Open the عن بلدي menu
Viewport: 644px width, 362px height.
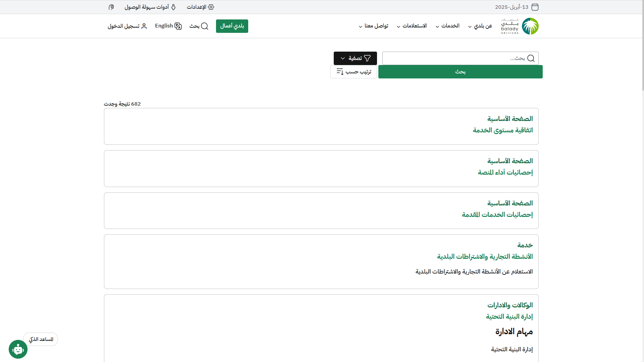point(480,26)
